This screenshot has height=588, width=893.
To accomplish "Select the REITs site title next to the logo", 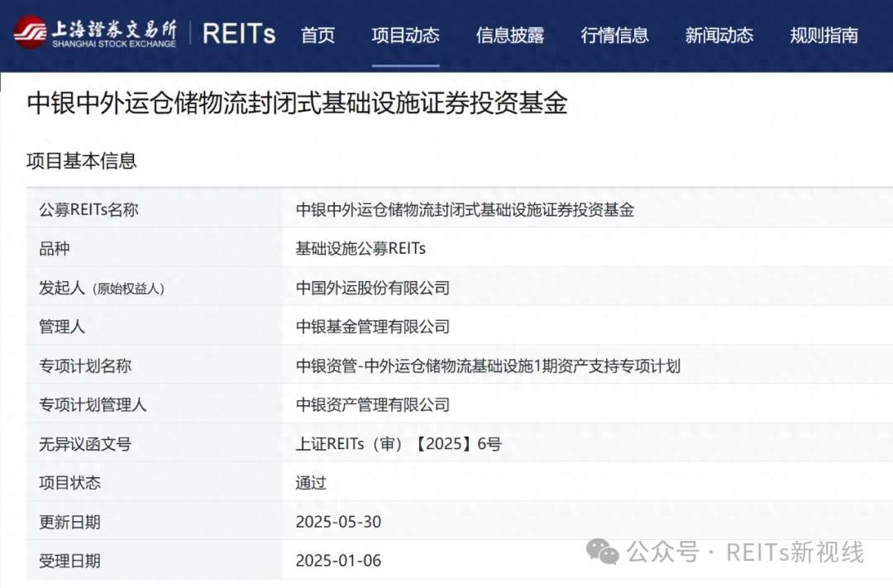I will (x=240, y=33).
